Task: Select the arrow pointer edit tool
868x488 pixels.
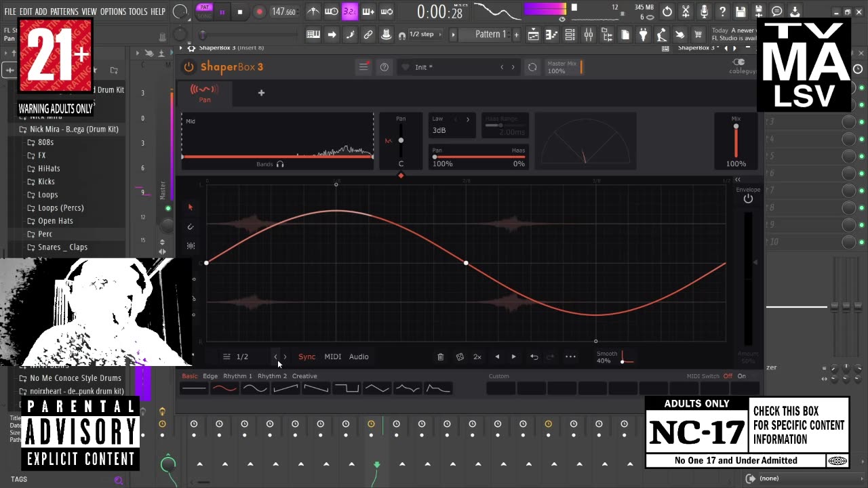Action: [191, 207]
